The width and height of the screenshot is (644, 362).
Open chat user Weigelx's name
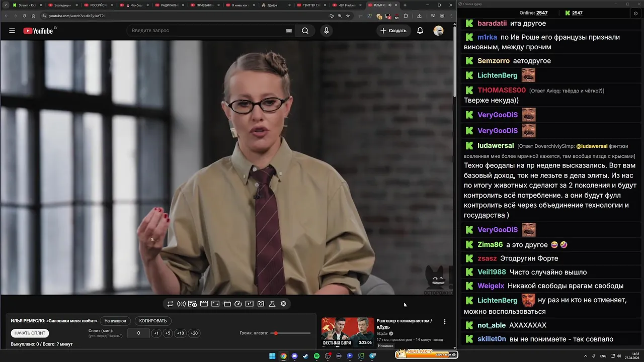tap(491, 286)
